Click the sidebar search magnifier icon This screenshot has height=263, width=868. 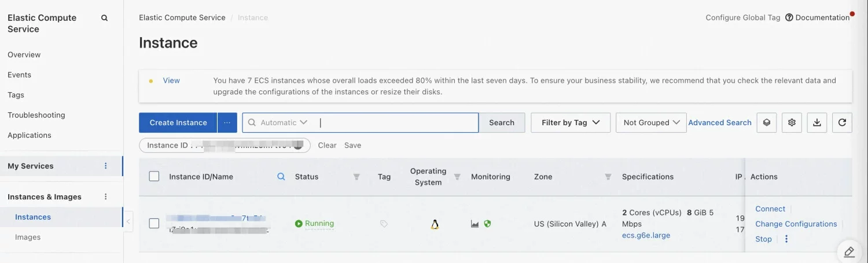point(105,18)
